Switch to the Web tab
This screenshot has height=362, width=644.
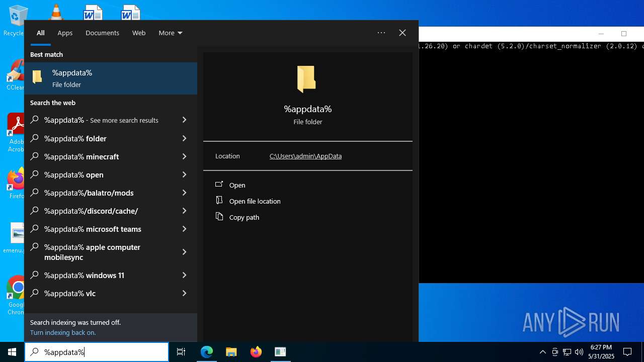(139, 33)
